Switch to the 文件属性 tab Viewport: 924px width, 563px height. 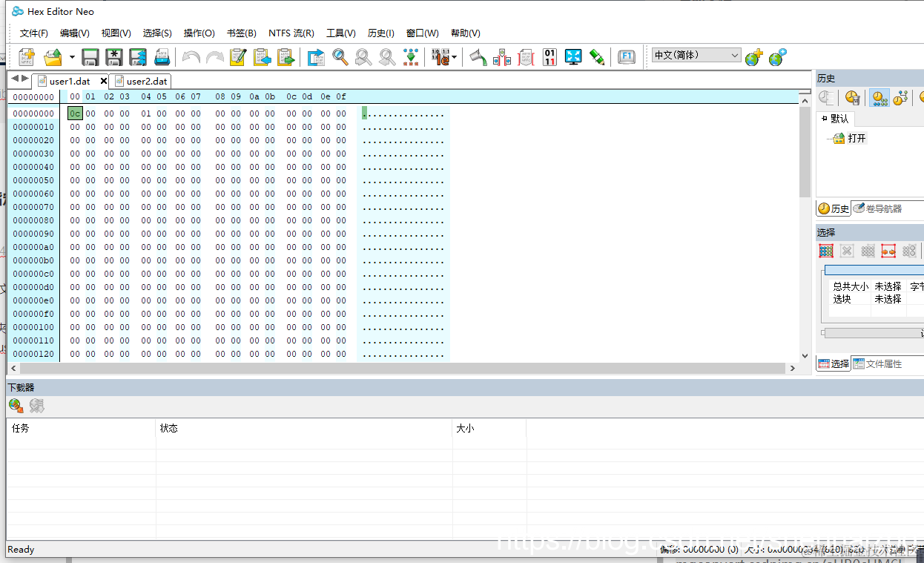click(878, 363)
